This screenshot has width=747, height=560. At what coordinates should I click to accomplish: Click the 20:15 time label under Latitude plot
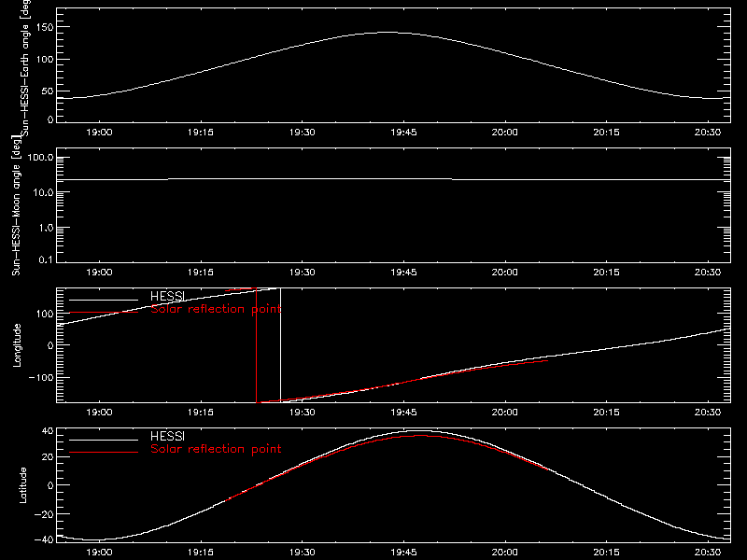coord(606,553)
